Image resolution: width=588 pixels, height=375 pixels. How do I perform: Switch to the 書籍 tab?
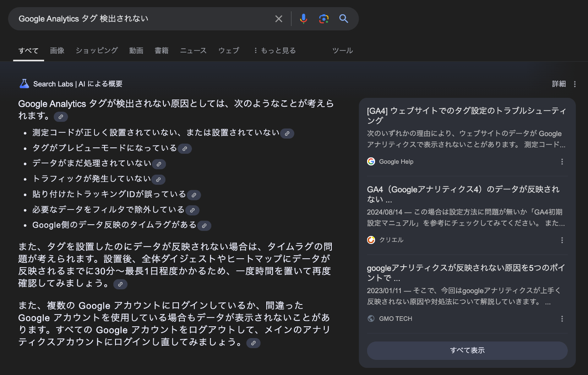coord(162,50)
